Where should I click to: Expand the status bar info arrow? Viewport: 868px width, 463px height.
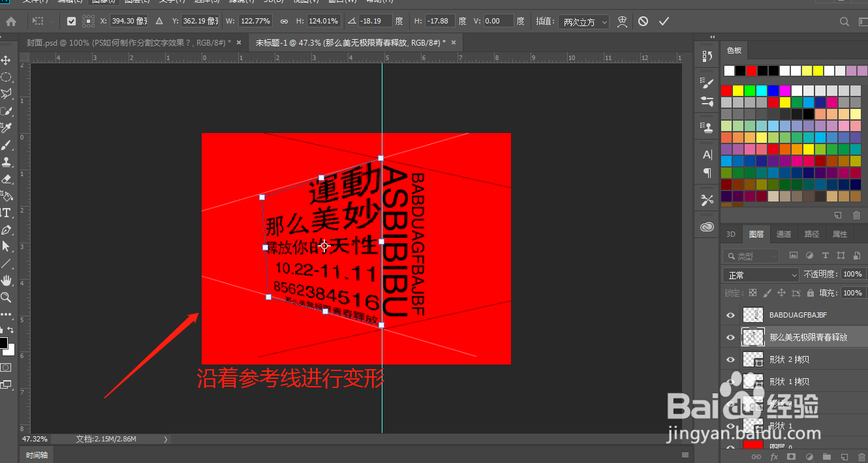point(166,440)
